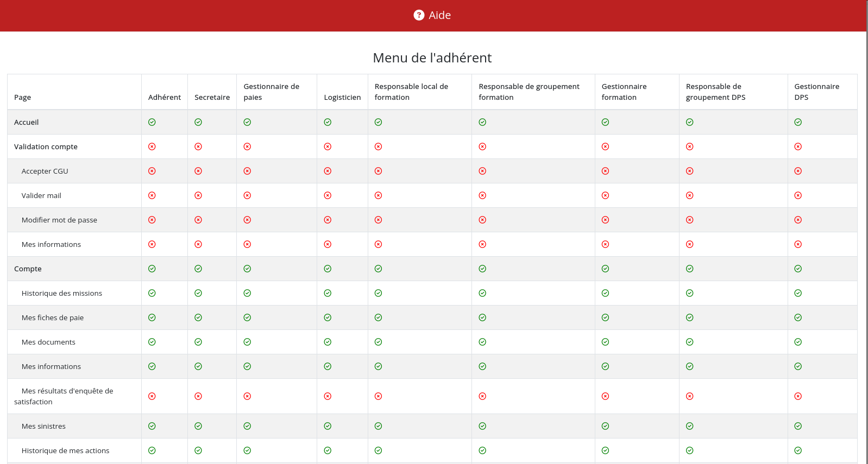Click red cross for Valider mail under Gestionnaire formation

tap(605, 195)
